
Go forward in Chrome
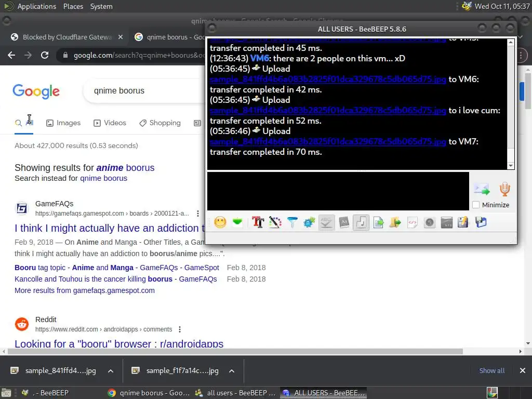pos(28,55)
